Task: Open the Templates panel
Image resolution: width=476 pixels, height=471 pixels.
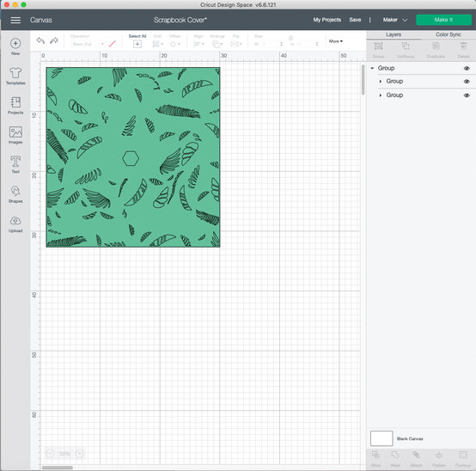Action: coord(15,76)
